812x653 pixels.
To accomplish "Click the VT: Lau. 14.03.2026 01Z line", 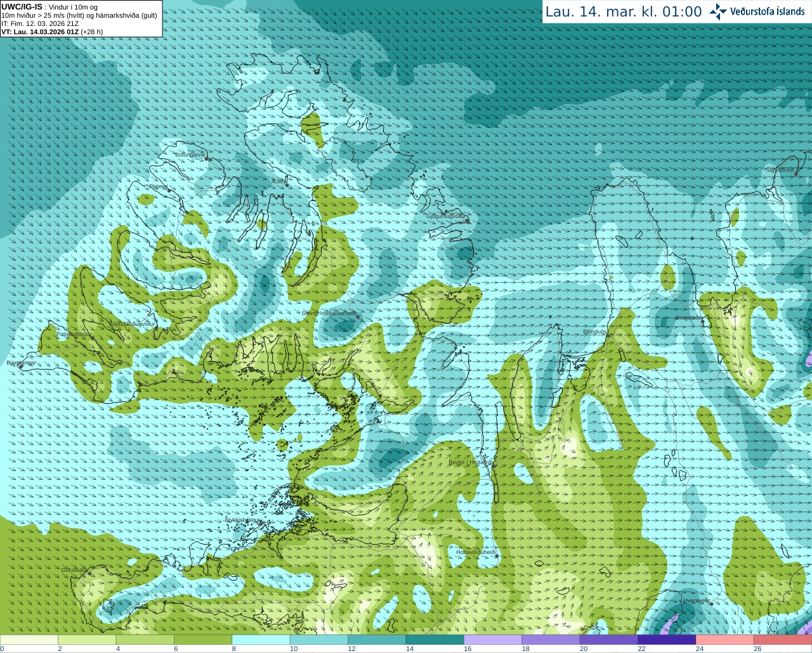I will click(x=52, y=32).
